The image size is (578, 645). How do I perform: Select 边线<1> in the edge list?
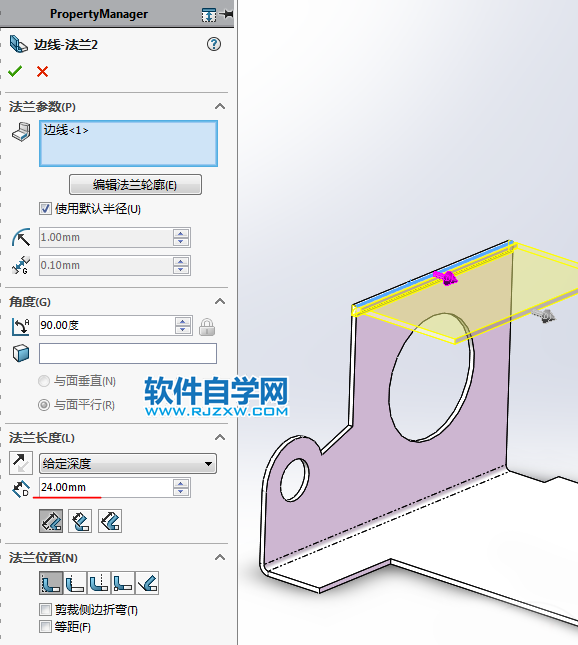[x=66, y=130]
